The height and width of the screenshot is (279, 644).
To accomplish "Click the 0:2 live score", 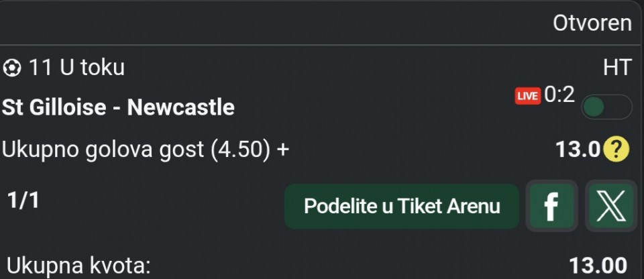I will pos(559,95).
